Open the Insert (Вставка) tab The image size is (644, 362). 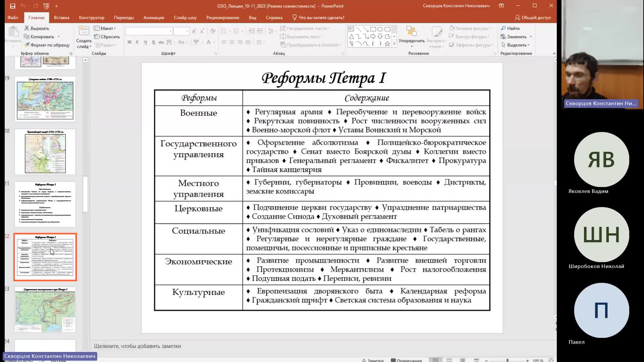[62, 17]
